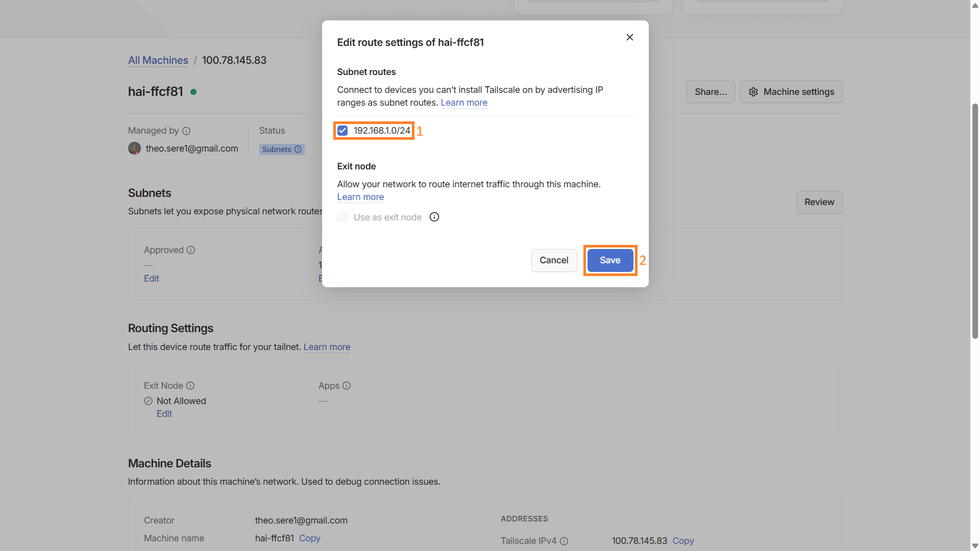Viewport: 980px width, 551px height.
Task: Go to All Machines breadcrumb
Action: (158, 60)
